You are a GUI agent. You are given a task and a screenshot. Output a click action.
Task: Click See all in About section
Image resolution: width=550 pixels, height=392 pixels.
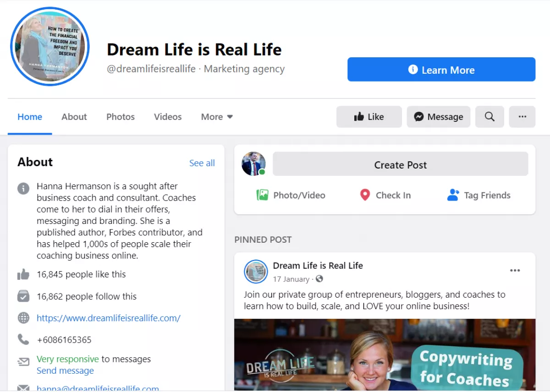coord(202,163)
